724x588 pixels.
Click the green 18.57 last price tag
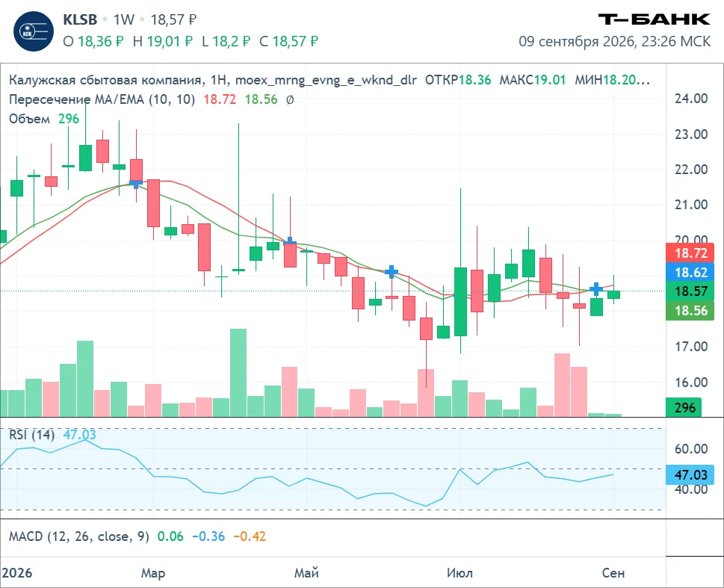690,291
